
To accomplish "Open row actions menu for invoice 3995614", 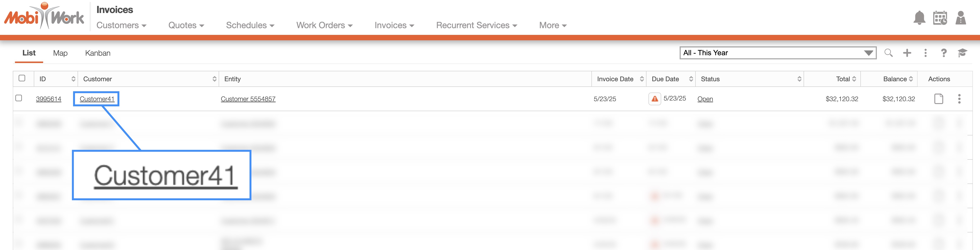I will pos(959,99).
